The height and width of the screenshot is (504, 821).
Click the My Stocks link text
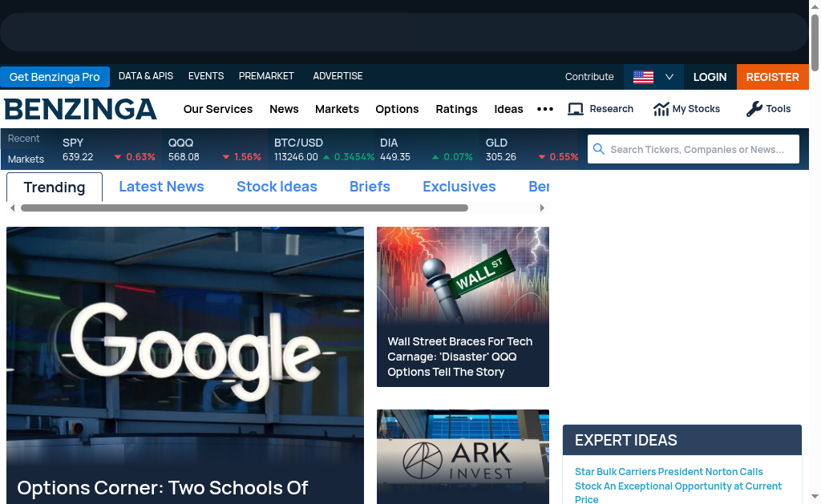click(x=696, y=109)
